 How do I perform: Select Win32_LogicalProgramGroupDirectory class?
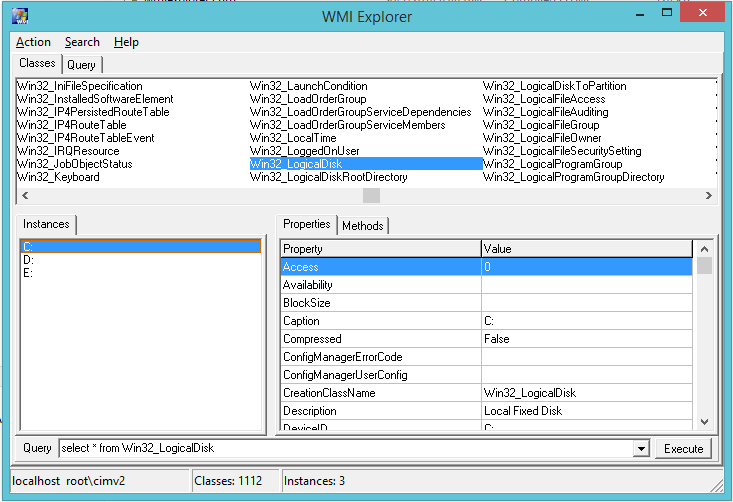pos(574,177)
